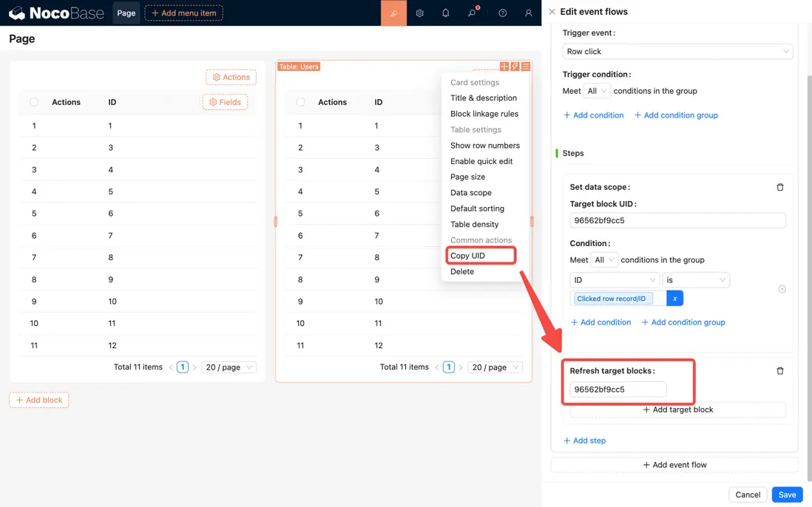Select Block linkage rules
This screenshot has width=812, height=507.
(x=484, y=114)
